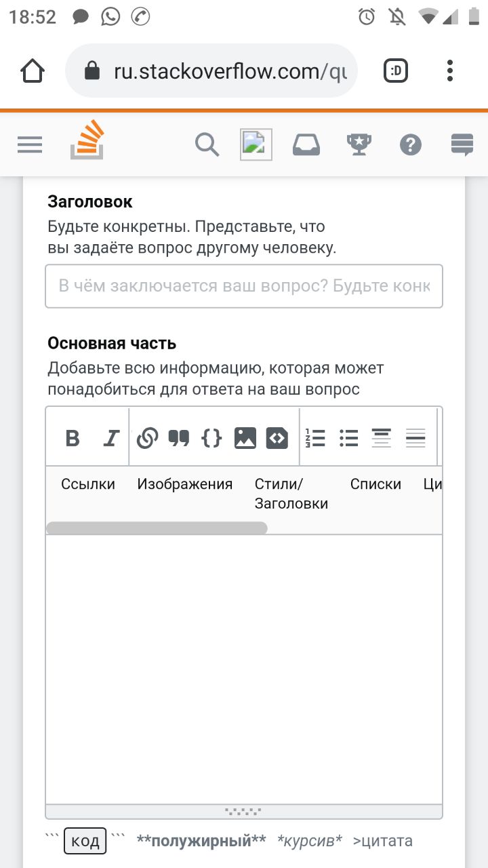The height and width of the screenshot is (868, 488).
Task: Click the **полужирный** formatting hint
Action: pos(201,842)
